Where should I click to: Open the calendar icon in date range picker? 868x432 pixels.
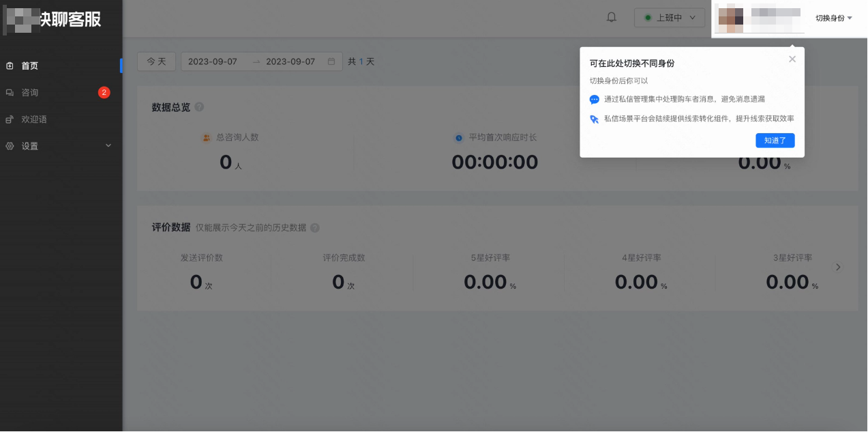[x=332, y=61]
